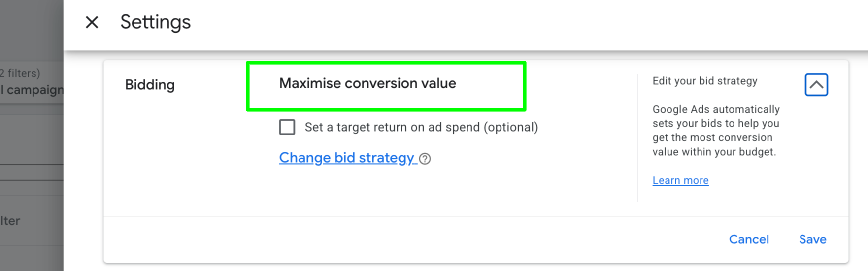868x271 pixels.
Task: Enable the target return on ad spend checkbox
Action: click(287, 127)
